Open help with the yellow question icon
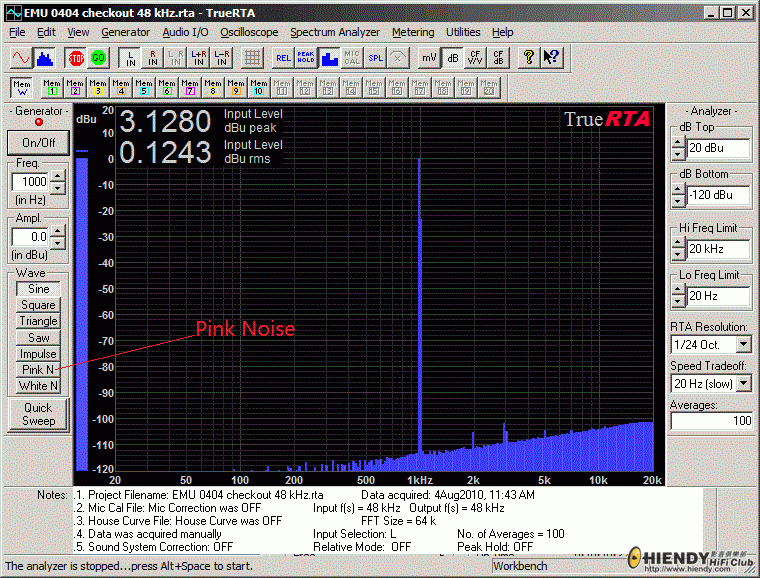 pyautogui.click(x=529, y=58)
